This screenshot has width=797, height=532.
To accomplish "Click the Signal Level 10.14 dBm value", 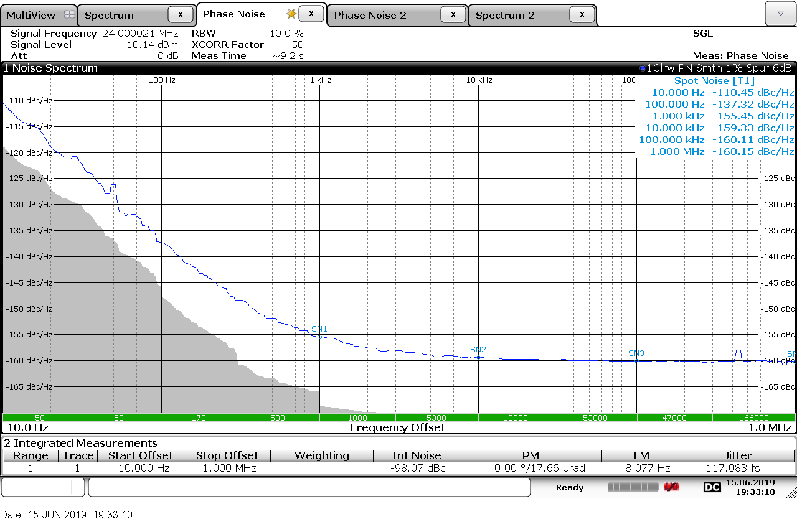I will [153, 45].
